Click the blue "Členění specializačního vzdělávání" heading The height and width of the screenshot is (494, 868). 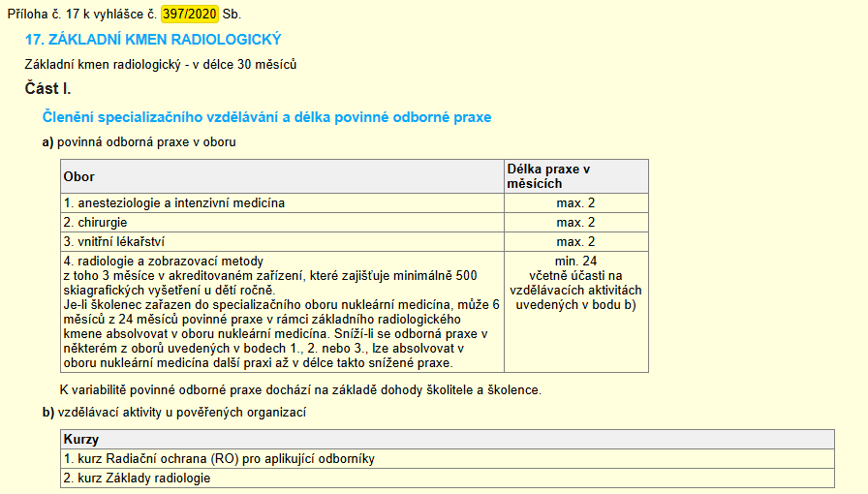click(x=267, y=117)
